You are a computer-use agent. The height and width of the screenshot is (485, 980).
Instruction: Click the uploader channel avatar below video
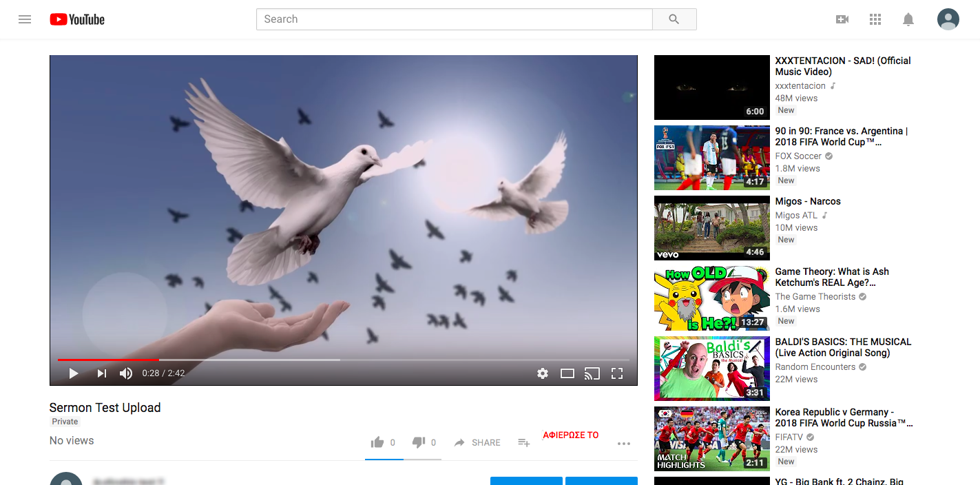[x=66, y=479]
